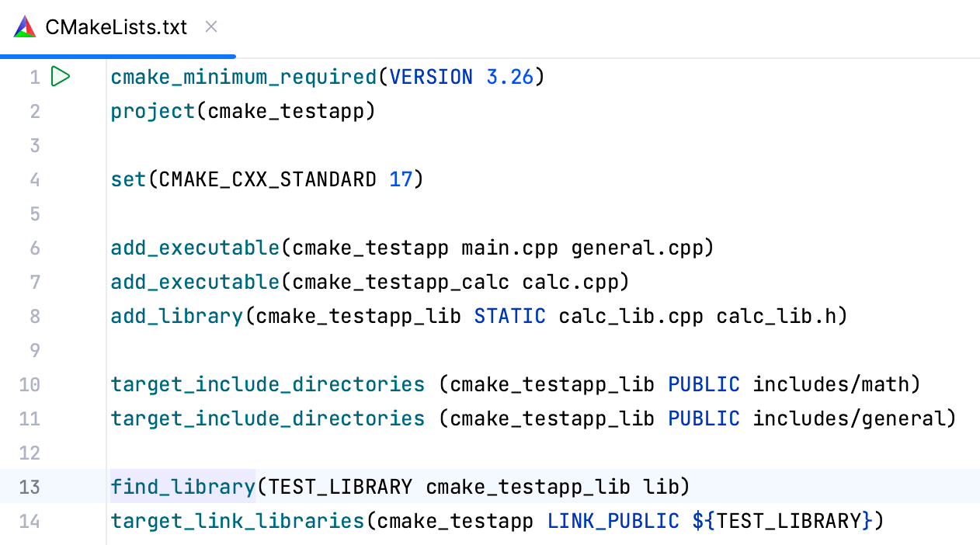The image size is (980, 545).
Task: Click the project(cmake_testapp) declaration
Action: [x=241, y=111]
